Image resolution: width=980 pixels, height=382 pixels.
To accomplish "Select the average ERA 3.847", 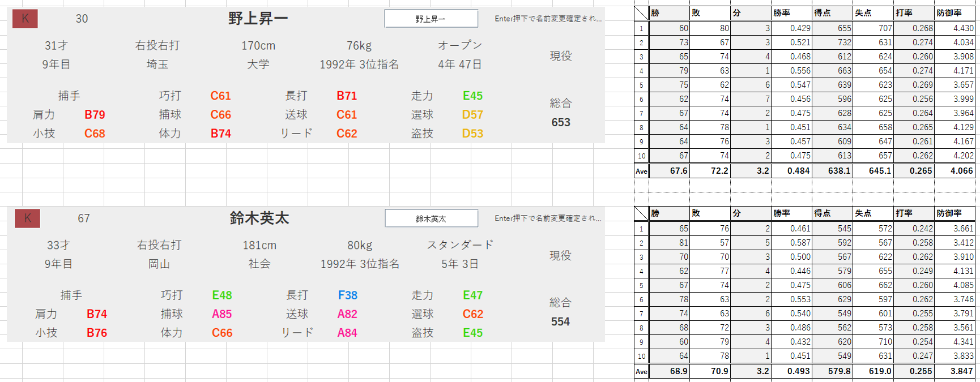I will [955, 371].
